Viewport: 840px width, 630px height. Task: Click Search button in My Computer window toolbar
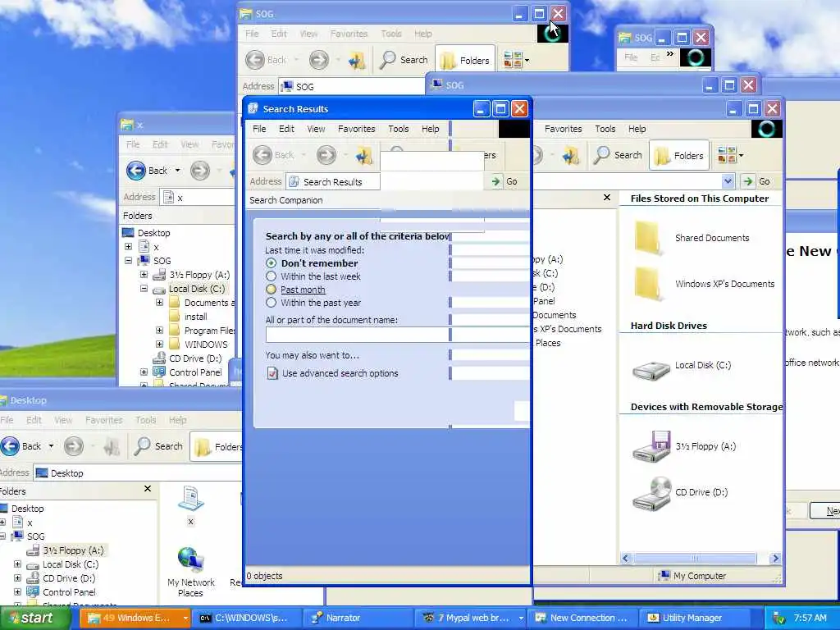tap(618, 155)
